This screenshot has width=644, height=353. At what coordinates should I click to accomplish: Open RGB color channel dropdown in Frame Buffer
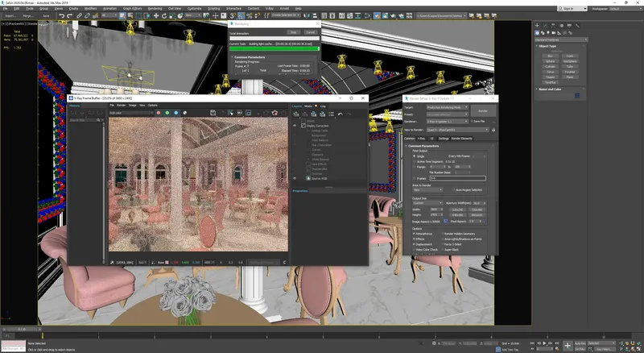[131, 113]
